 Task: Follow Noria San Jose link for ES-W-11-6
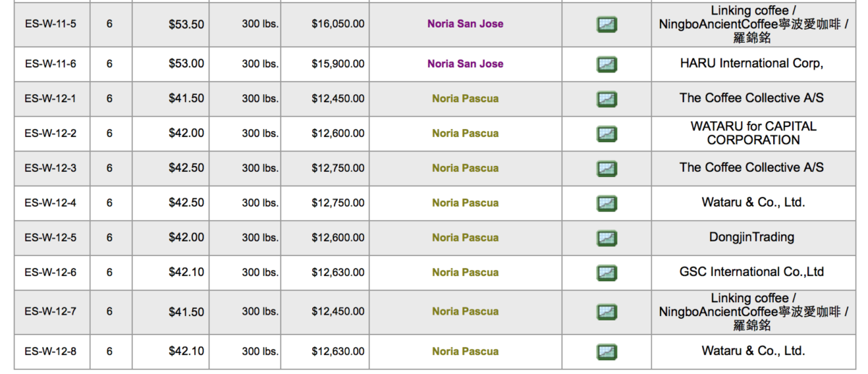(465, 64)
